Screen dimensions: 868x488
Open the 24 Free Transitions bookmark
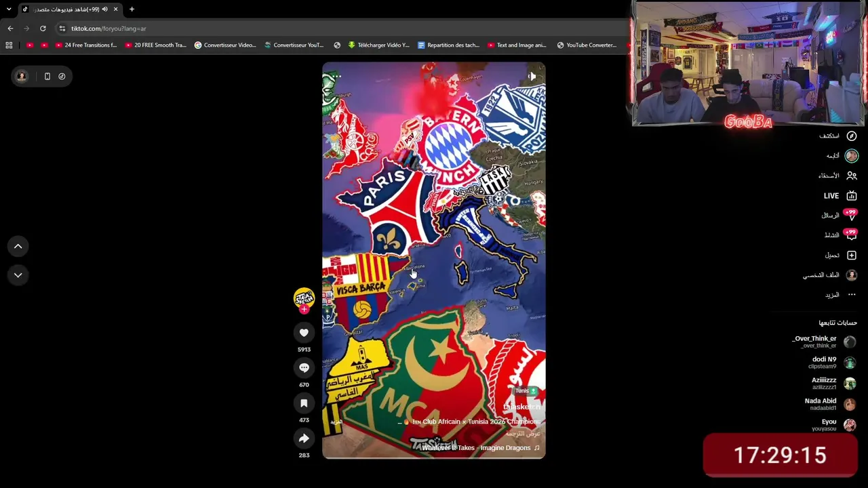click(85, 45)
